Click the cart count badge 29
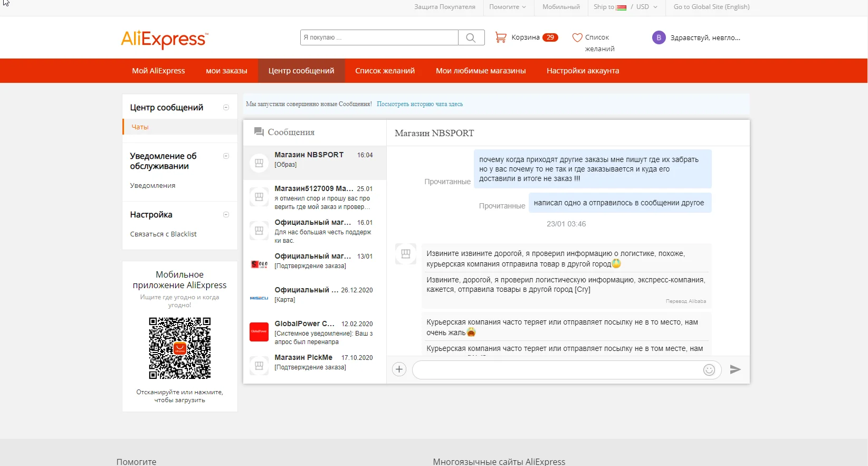868x466 pixels. (x=550, y=37)
